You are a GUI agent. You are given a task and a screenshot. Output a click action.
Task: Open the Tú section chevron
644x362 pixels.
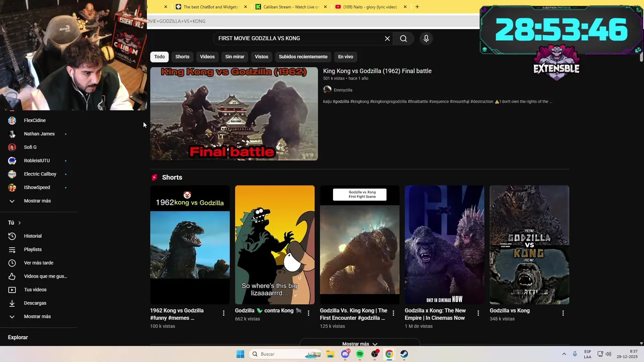pyautogui.click(x=20, y=223)
